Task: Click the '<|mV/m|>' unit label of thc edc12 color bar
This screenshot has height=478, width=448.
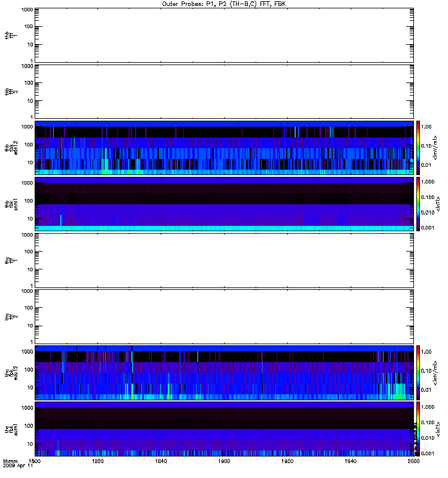Action: [x=435, y=373]
